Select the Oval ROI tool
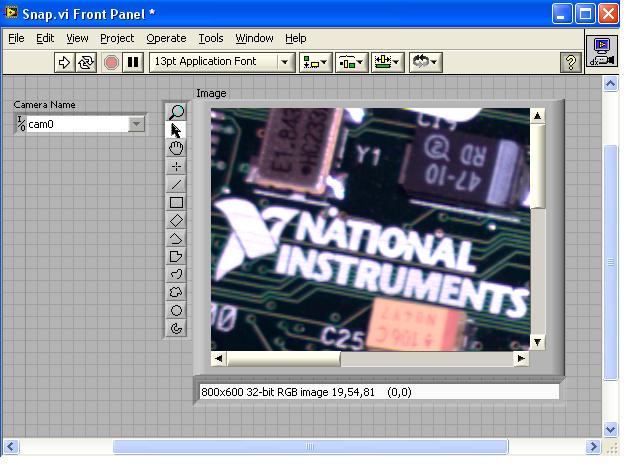Image resolution: width=626 pixels, height=468 pixels. [x=176, y=310]
